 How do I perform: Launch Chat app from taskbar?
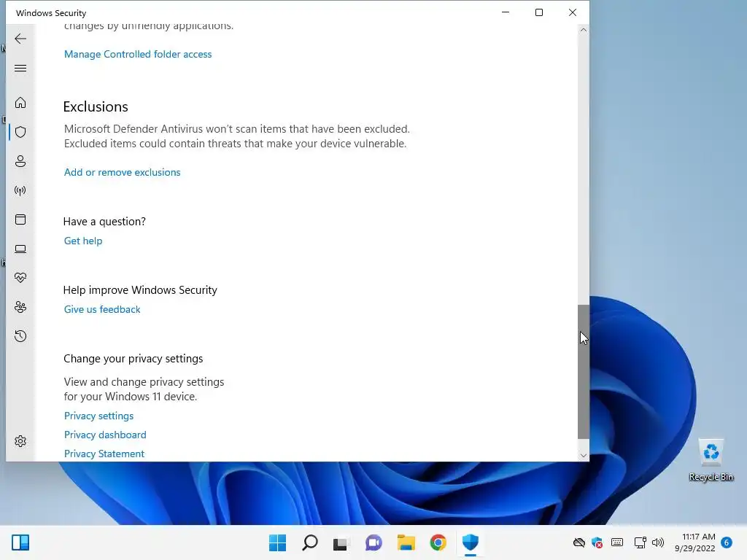click(373, 542)
